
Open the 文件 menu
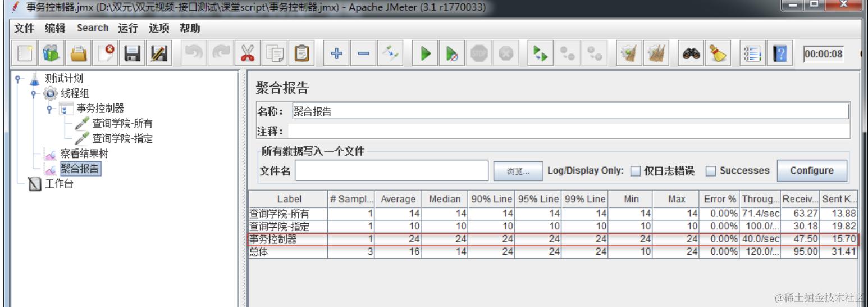point(23,28)
